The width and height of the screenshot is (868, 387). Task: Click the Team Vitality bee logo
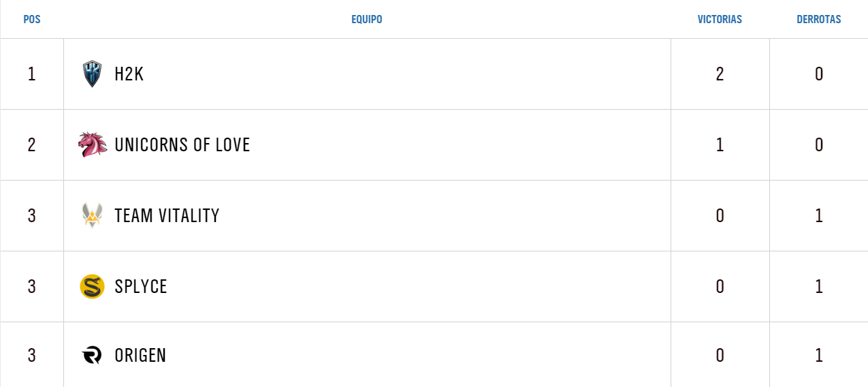92,215
